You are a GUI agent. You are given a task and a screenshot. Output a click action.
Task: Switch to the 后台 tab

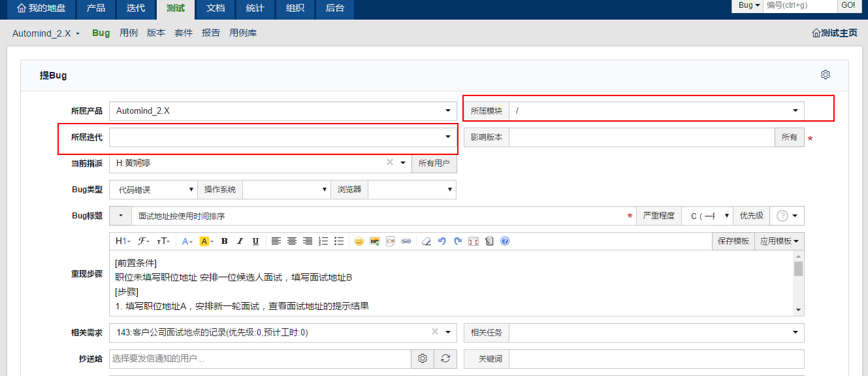(x=334, y=9)
